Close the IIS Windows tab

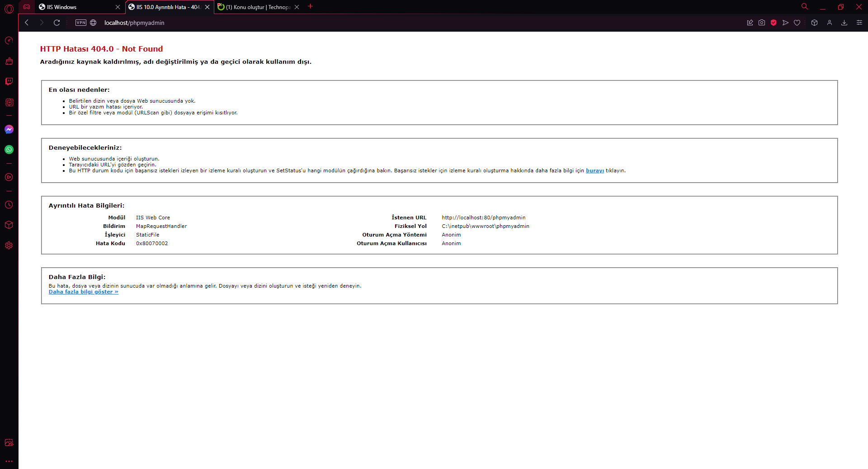[118, 7]
